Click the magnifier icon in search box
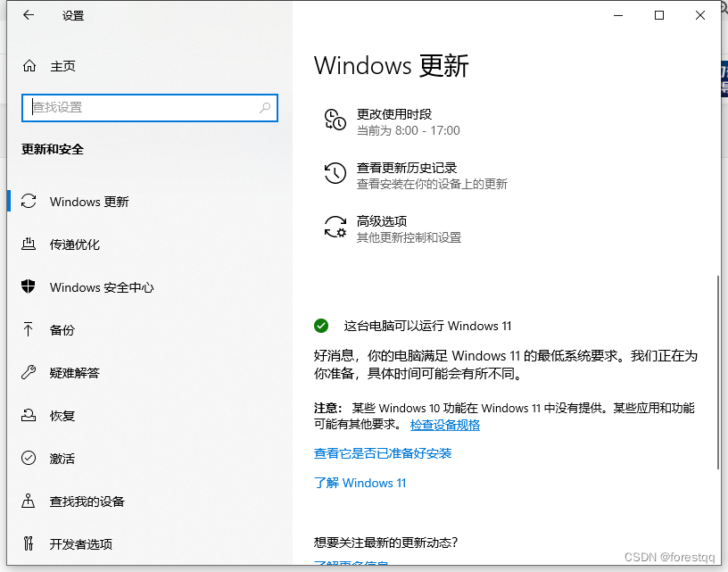Screen dimensions: 728x572 (x=265, y=108)
